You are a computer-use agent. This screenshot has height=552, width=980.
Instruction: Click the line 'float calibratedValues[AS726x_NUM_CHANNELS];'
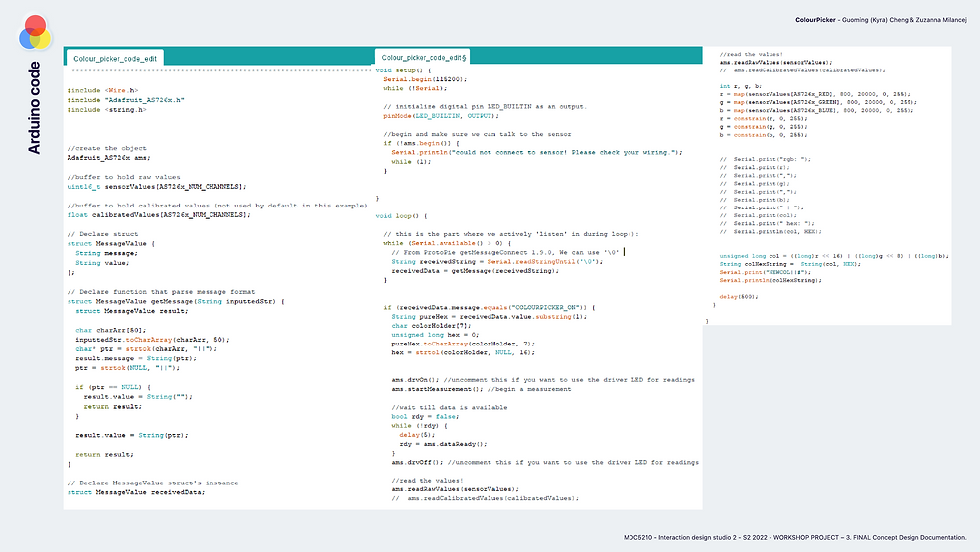coord(159,215)
